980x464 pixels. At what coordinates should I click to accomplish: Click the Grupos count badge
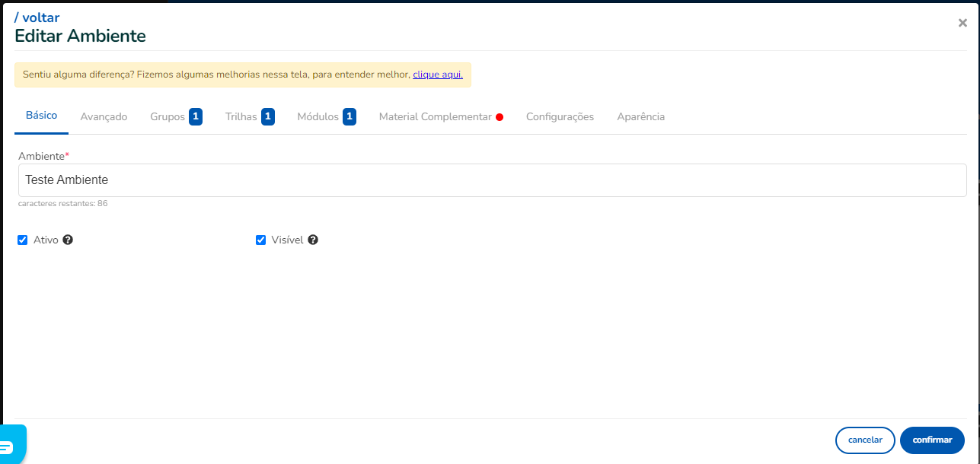[x=196, y=116]
